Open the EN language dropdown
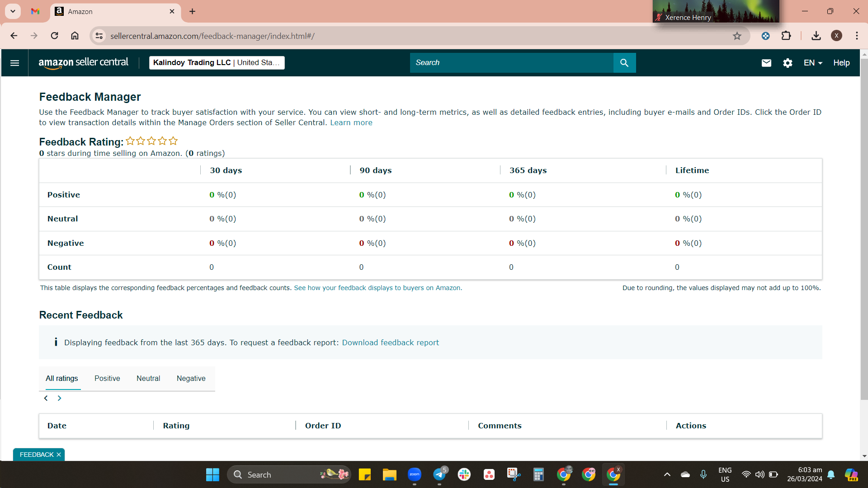Viewport: 868px width, 488px height. click(x=813, y=63)
